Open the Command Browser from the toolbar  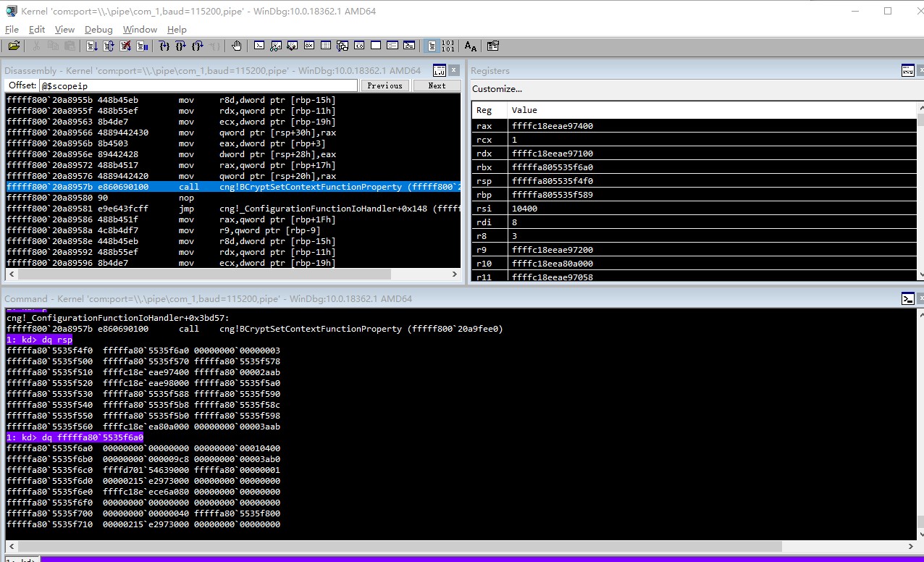(409, 46)
